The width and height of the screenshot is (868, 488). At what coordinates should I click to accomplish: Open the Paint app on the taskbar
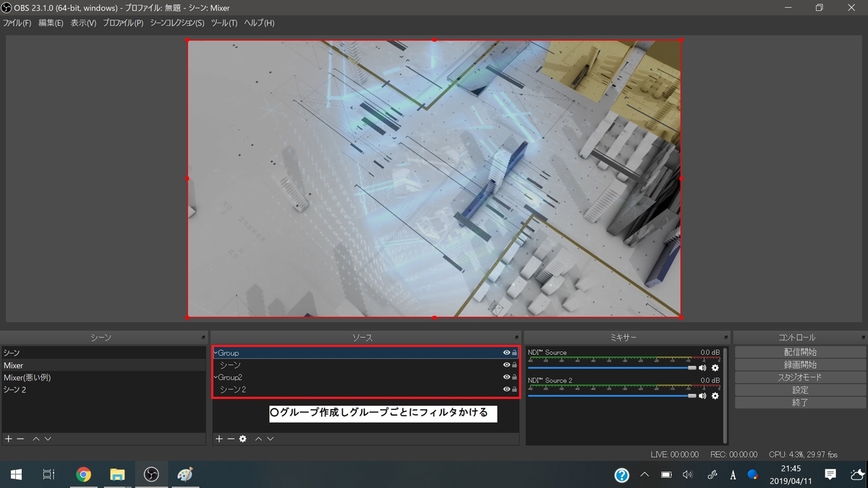pyautogui.click(x=185, y=474)
